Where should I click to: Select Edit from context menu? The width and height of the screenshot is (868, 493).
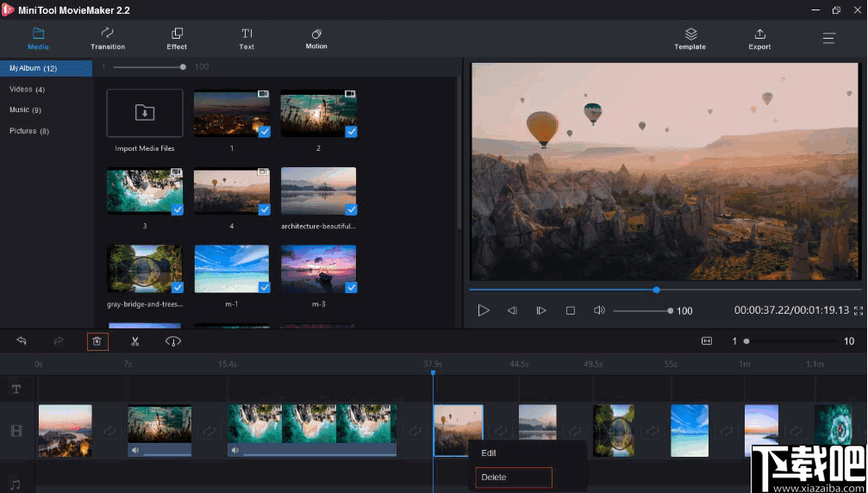[x=488, y=452]
